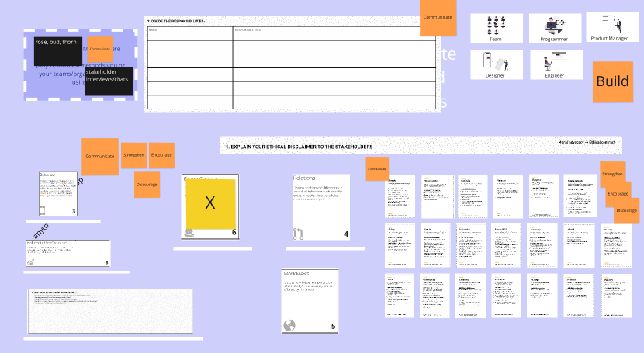Click the Relations card title text
Image resolution: width=644 pixels, height=353 pixels.
click(304, 178)
